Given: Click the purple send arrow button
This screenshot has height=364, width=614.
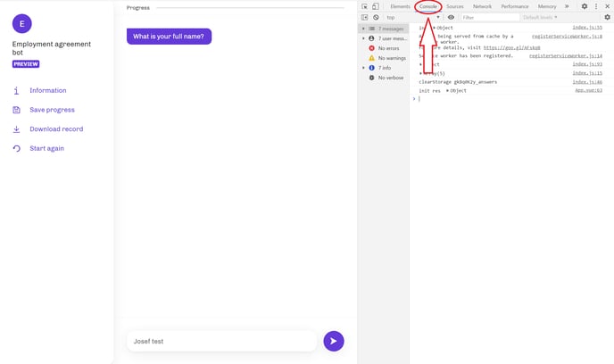Looking at the screenshot, I should (x=334, y=342).
